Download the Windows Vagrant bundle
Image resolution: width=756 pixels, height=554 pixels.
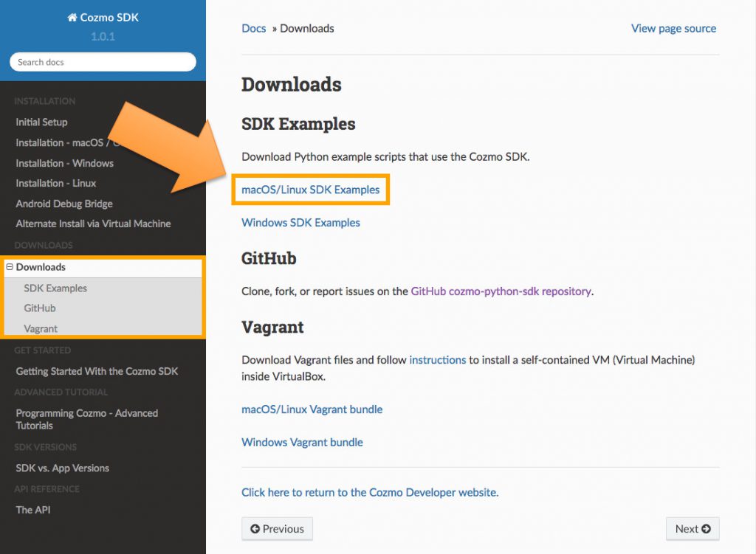tap(302, 443)
